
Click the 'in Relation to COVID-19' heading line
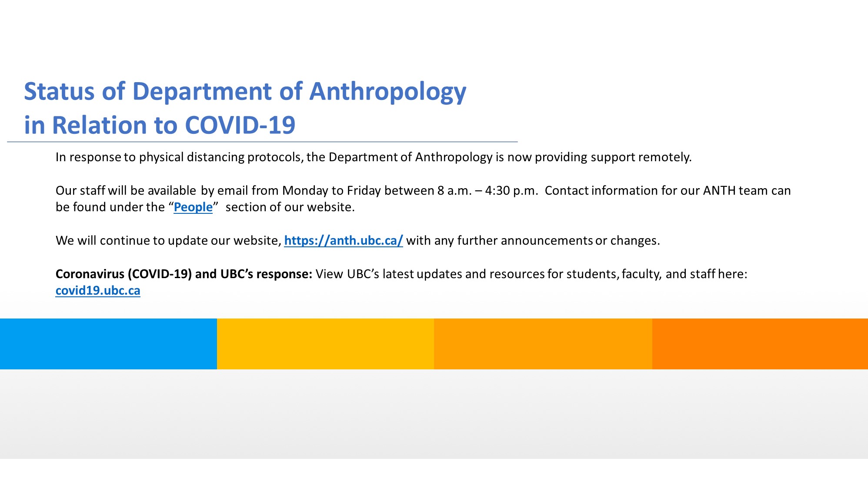[x=160, y=125]
